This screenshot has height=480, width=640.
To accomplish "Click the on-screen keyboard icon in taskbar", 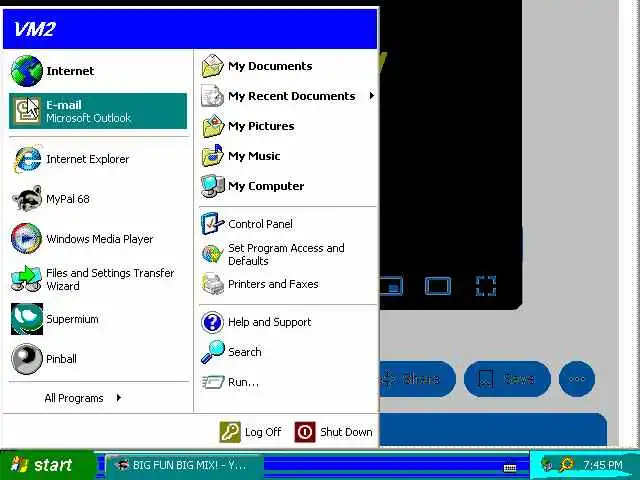I will (510, 468).
